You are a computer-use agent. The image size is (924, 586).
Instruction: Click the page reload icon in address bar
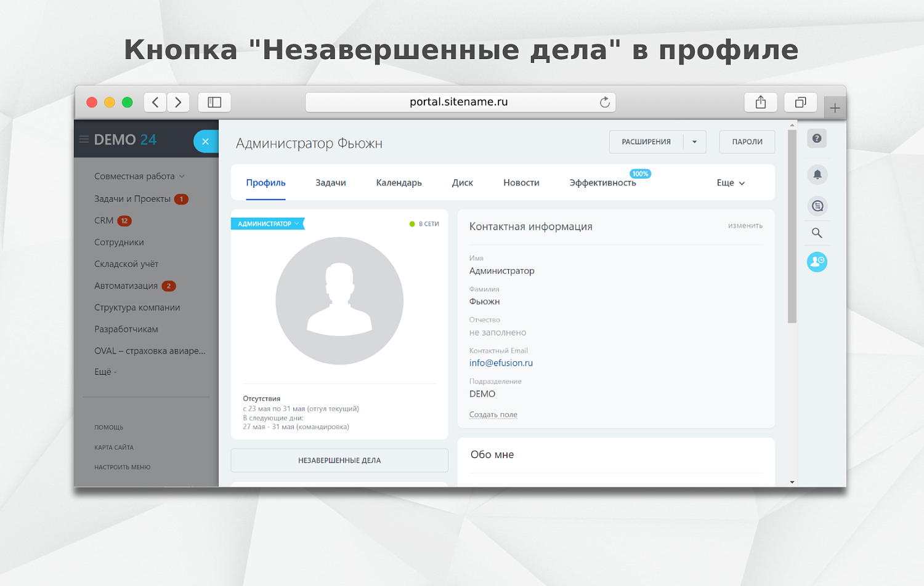(604, 102)
